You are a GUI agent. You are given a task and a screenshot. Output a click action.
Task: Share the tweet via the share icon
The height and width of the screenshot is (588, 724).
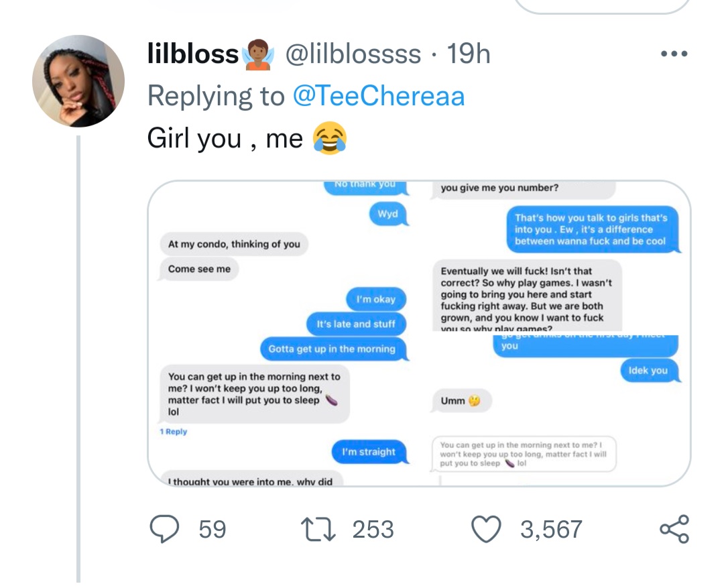tap(674, 530)
